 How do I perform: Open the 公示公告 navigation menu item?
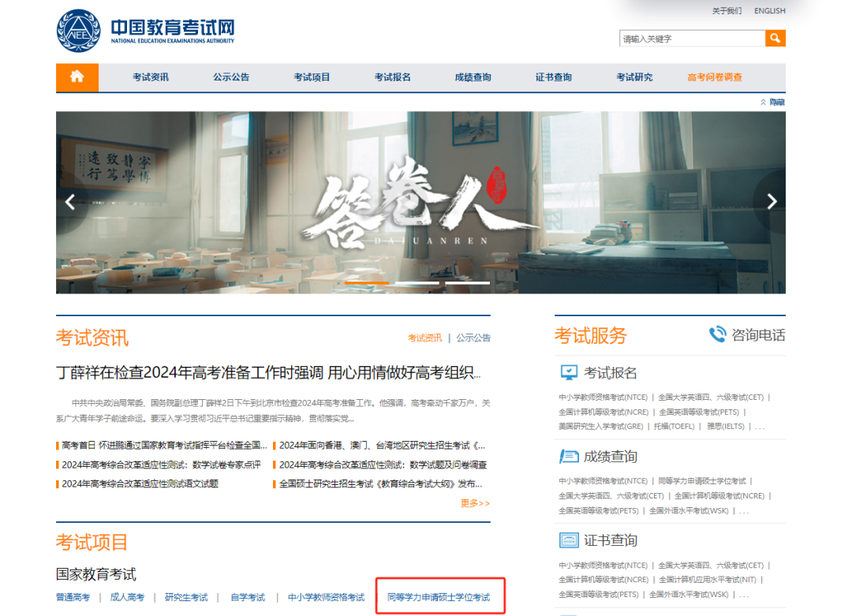231,77
